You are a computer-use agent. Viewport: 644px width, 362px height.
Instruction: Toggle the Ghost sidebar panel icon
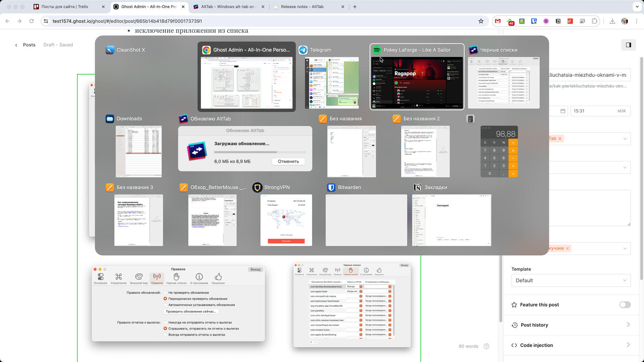tap(628, 45)
